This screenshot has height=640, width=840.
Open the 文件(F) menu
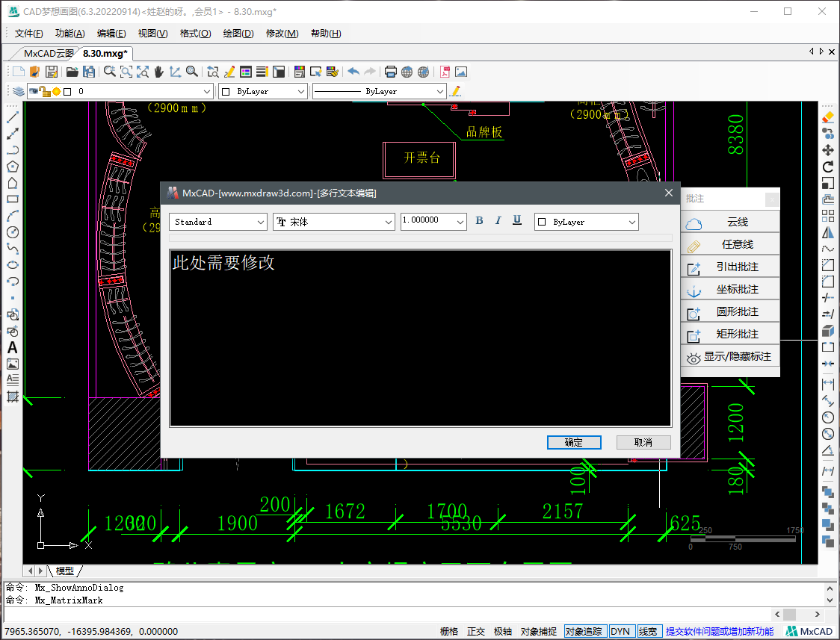pos(29,33)
